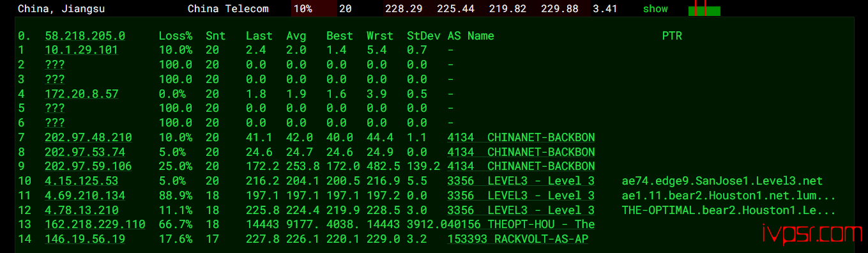
Task: Open AS 4134 CHINANET-BACKBON link on hop 7
Action: [x=521, y=137]
